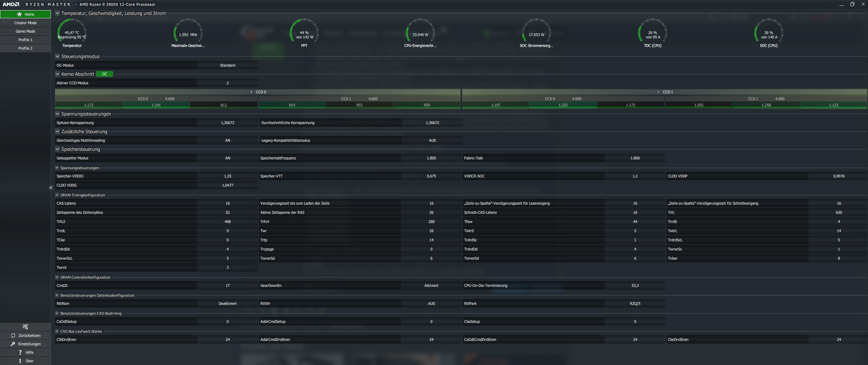The width and height of the screenshot is (868, 365).
Task: Click the OC-Modus value Standard
Action: click(x=228, y=65)
